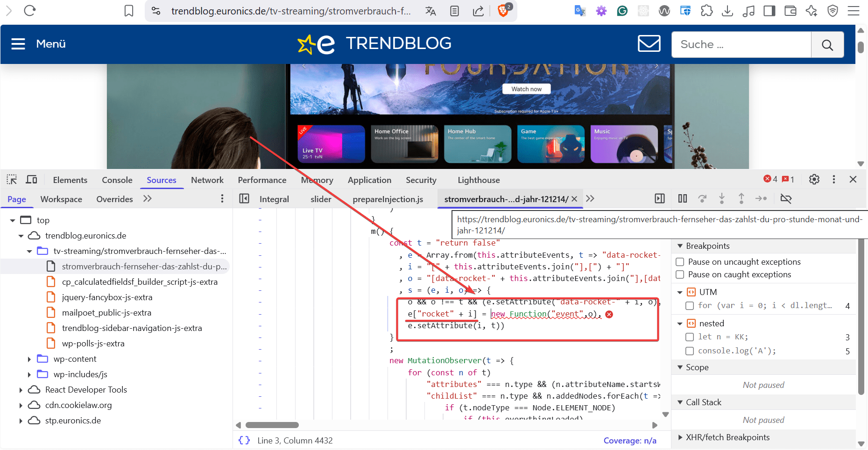Expand the wp-includes/js folder

(x=29, y=374)
